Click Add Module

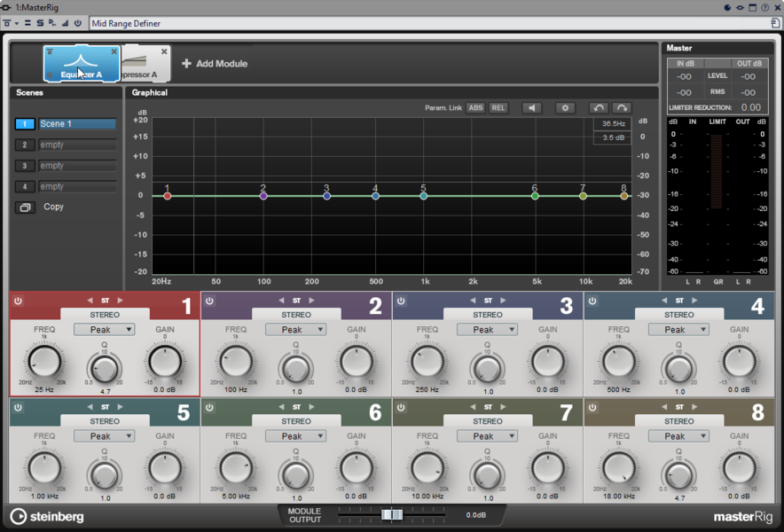pos(215,64)
